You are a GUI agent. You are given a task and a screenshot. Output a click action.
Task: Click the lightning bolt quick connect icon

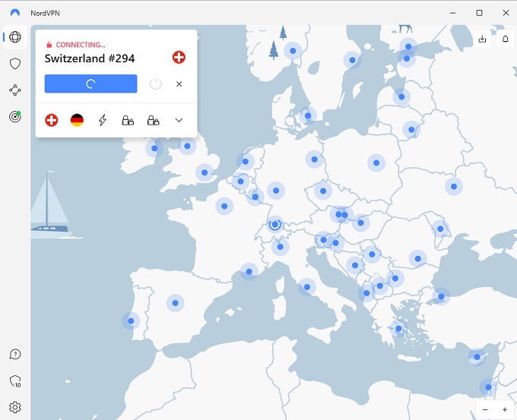click(103, 120)
